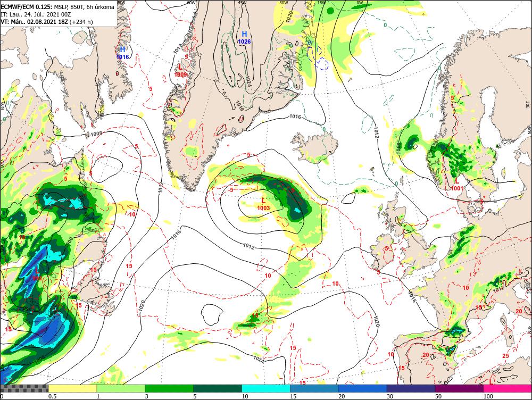Click the 1020 isobar label near Newfoundland
This screenshot has width=532, height=400.
(x=142, y=306)
